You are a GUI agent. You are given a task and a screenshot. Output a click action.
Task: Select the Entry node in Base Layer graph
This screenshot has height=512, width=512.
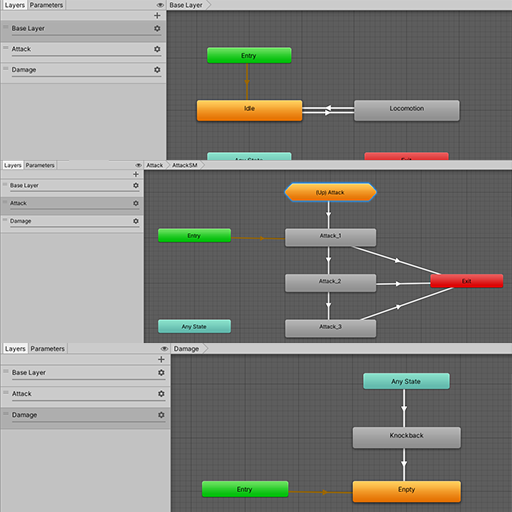pos(249,55)
